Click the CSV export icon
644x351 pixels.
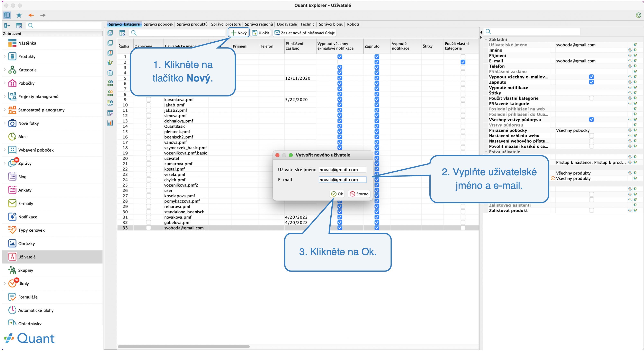coord(110,103)
